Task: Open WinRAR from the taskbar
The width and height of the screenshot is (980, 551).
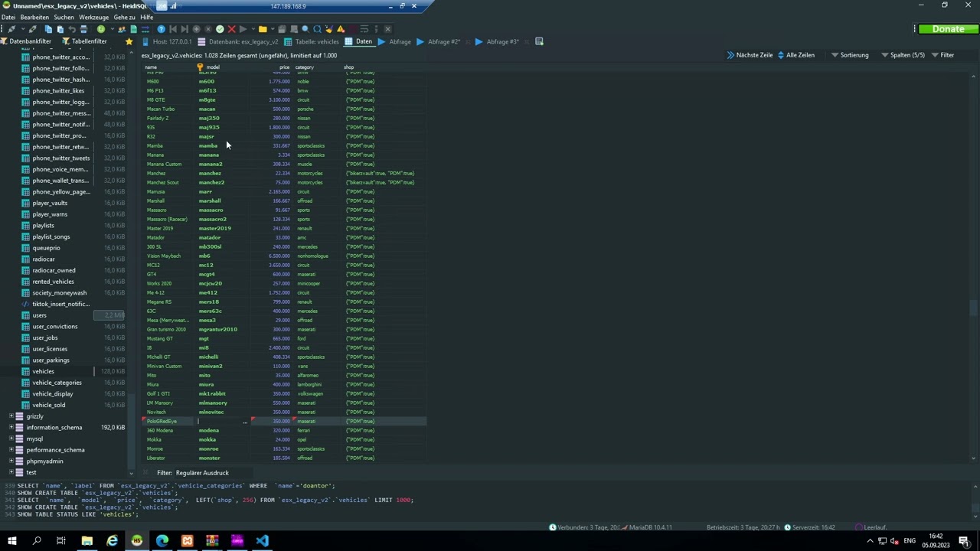Action: point(212,540)
